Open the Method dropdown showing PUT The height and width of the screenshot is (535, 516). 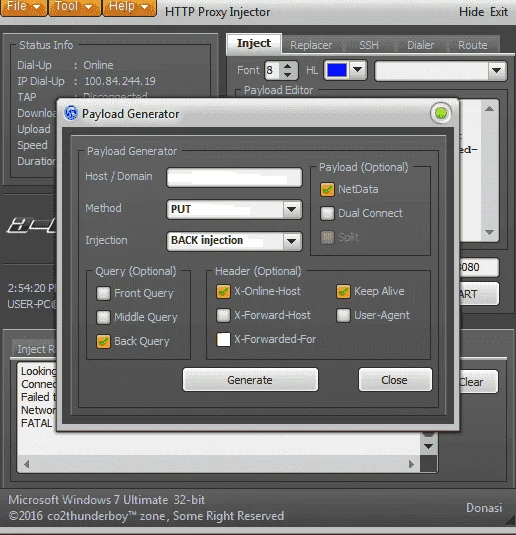(x=291, y=209)
